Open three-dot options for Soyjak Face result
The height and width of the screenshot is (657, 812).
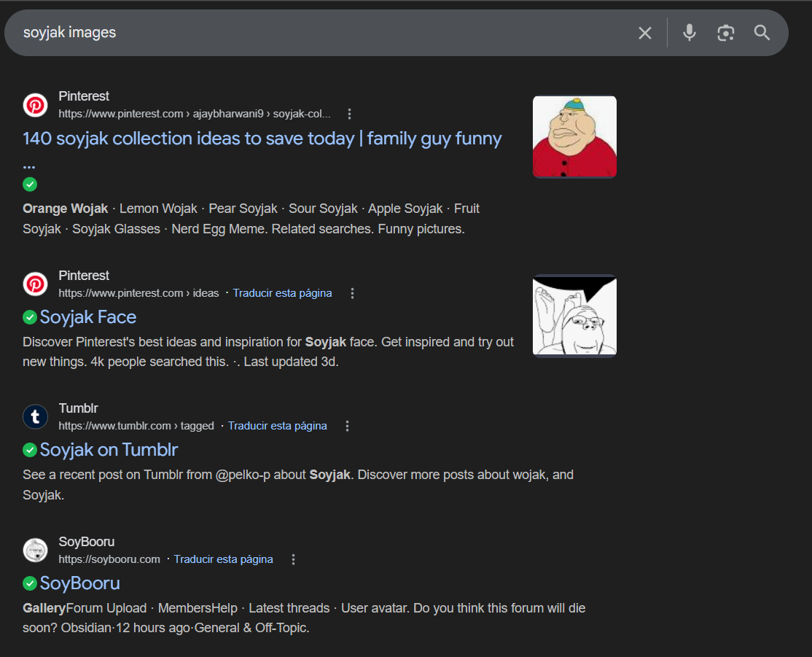(x=353, y=293)
